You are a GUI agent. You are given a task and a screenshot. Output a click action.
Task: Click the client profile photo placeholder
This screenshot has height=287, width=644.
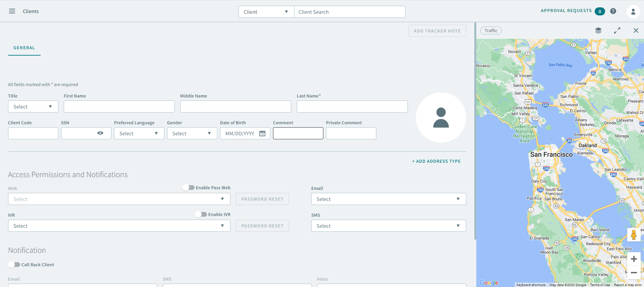click(441, 118)
